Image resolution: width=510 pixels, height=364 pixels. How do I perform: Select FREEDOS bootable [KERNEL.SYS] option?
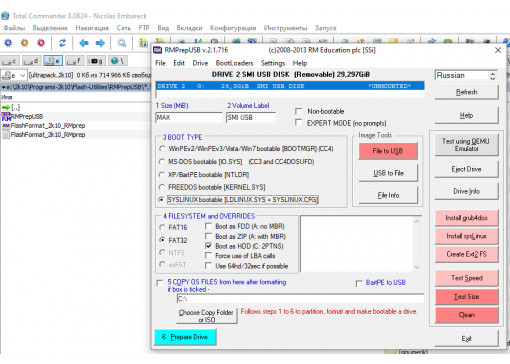coord(162,187)
